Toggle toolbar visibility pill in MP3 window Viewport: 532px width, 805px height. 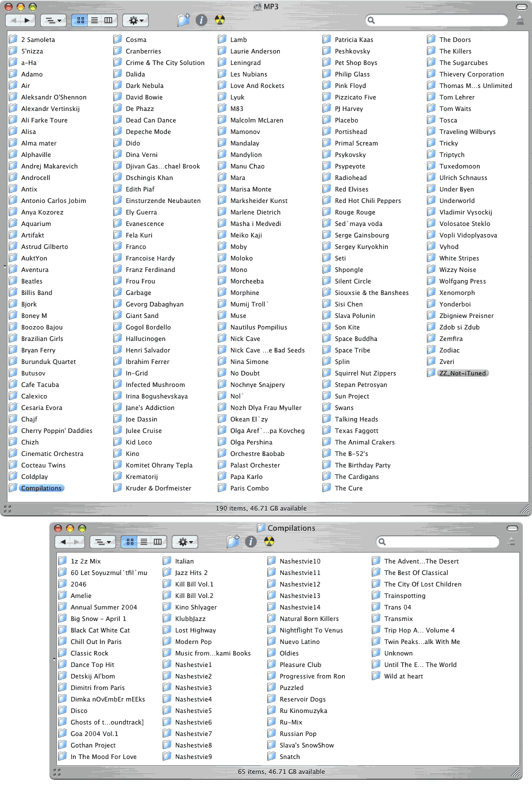(x=522, y=7)
